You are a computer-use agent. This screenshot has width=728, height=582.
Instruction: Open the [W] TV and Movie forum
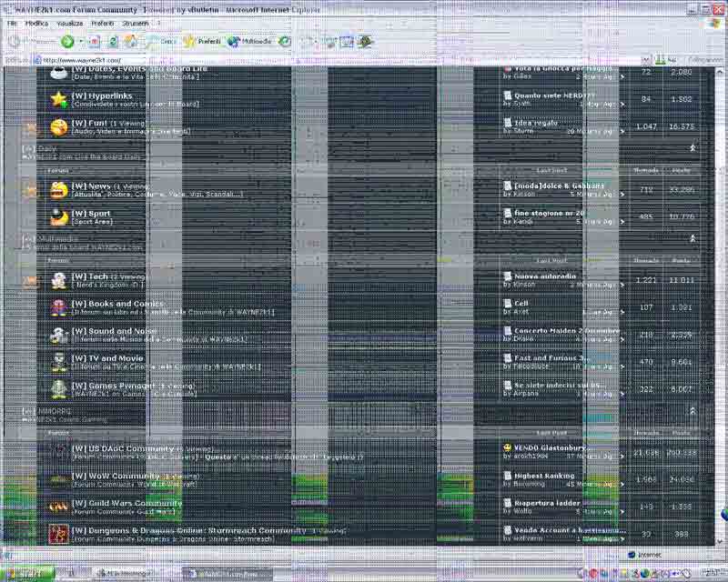tap(107, 359)
